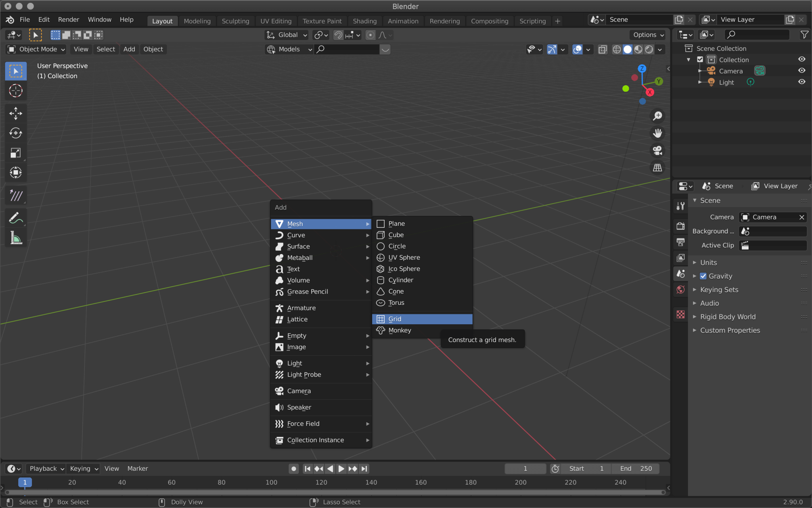Screen dimensions: 812x508
Task: Open the Render properties tab
Action: (681, 226)
